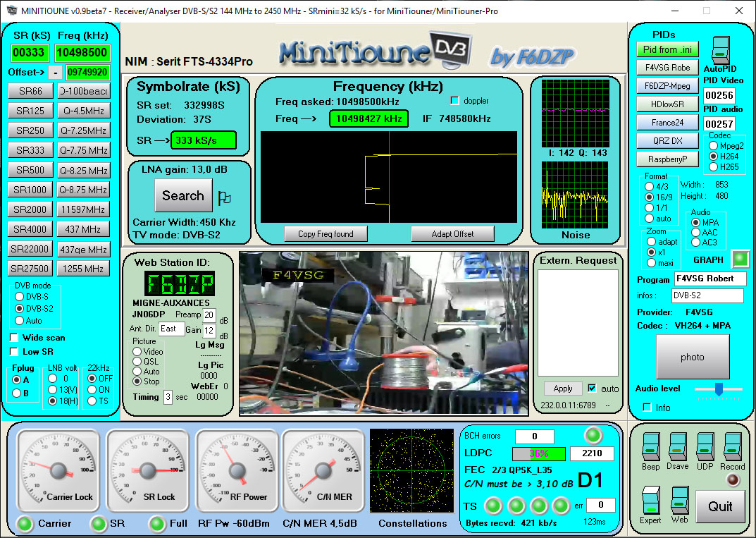
Task: Click the Quit button
Action: click(720, 506)
